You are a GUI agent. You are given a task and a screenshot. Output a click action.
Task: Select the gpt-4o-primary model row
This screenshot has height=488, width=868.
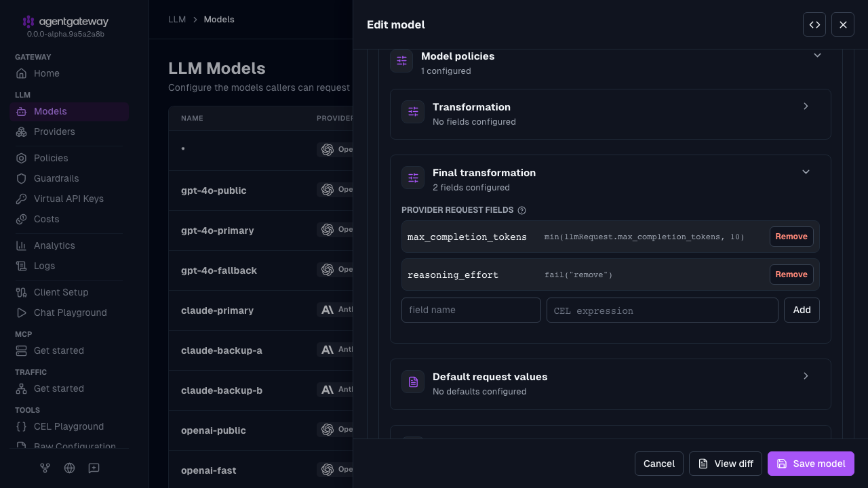261,230
